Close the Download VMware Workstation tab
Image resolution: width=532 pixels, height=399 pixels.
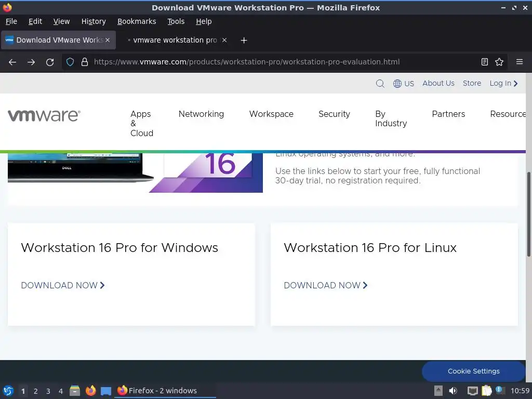[x=108, y=40]
